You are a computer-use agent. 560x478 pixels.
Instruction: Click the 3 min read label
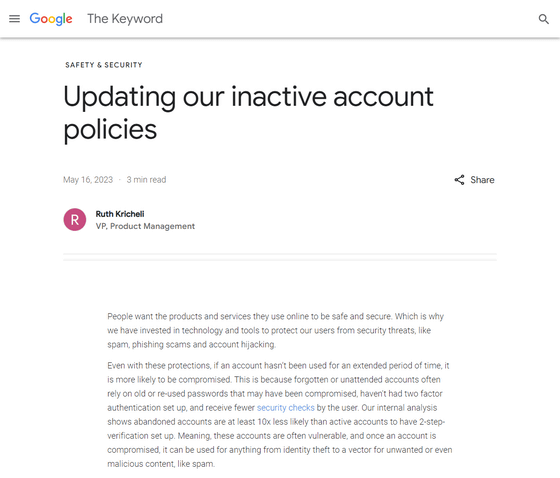pyautogui.click(x=146, y=180)
